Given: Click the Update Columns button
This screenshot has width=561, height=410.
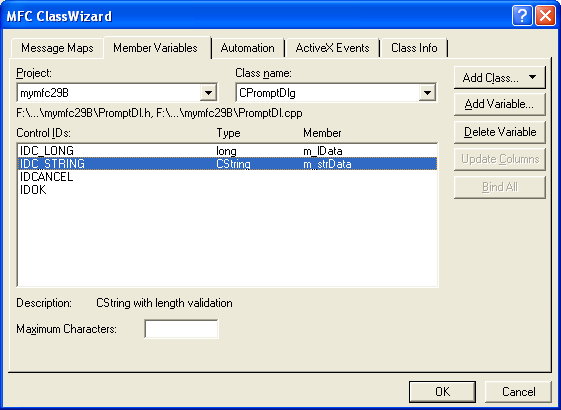Looking at the screenshot, I should click(499, 159).
